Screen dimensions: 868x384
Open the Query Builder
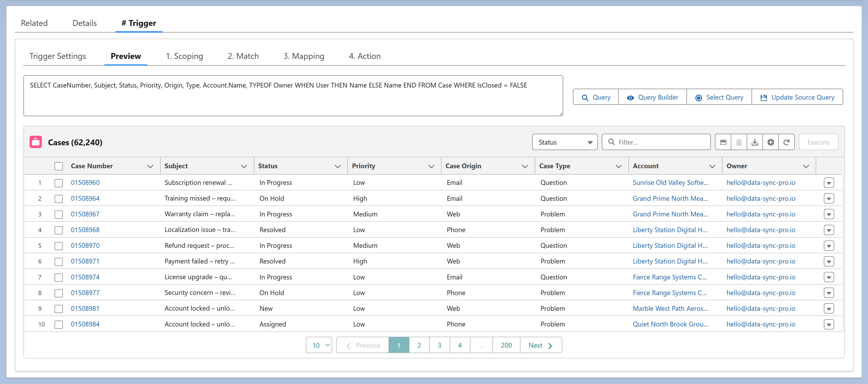click(x=652, y=97)
